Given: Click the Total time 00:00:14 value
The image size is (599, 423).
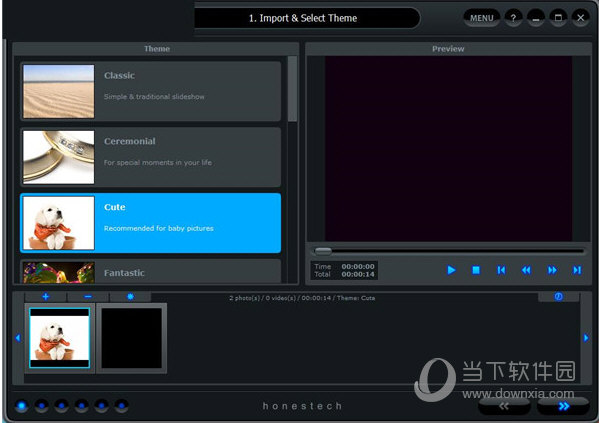Looking at the screenshot, I should (x=358, y=274).
